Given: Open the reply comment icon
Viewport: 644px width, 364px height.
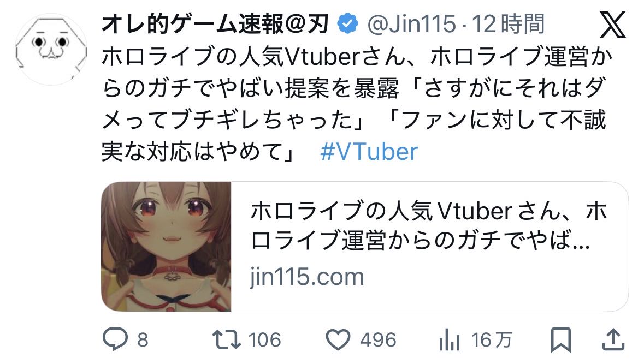Looking at the screenshot, I should pyautogui.click(x=115, y=339).
